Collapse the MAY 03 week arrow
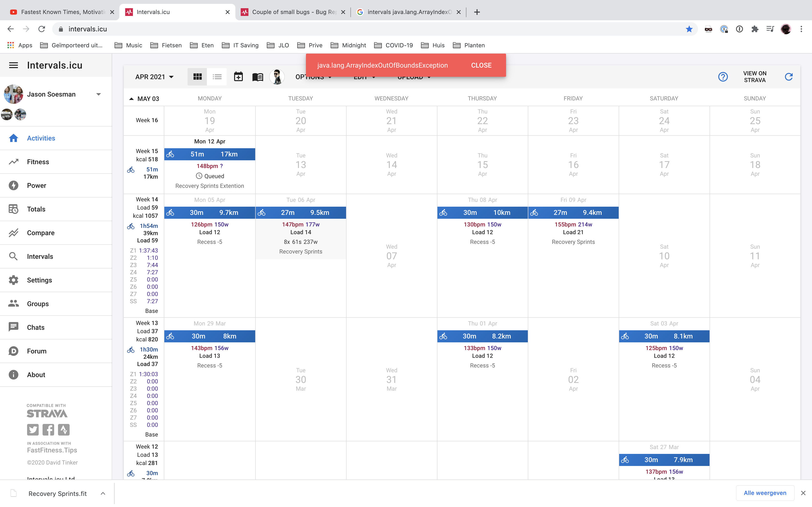The height and width of the screenshot is (507, 812). tap(131, 99)
